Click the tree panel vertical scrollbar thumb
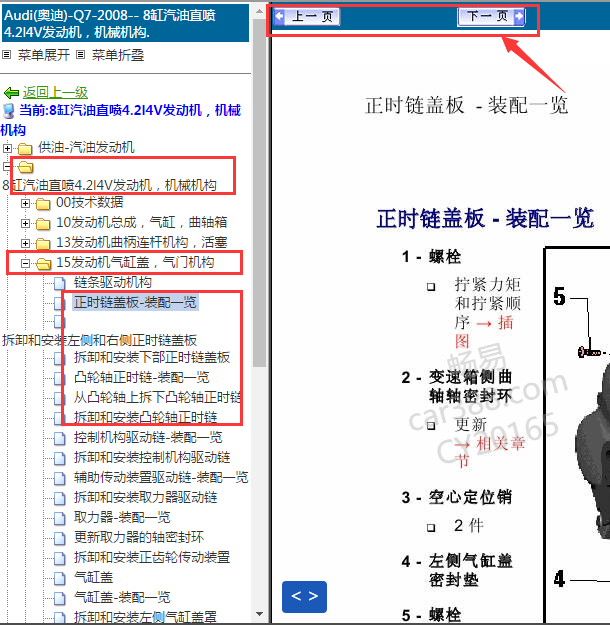Screen dimensions: 610x625 (260, 193)
